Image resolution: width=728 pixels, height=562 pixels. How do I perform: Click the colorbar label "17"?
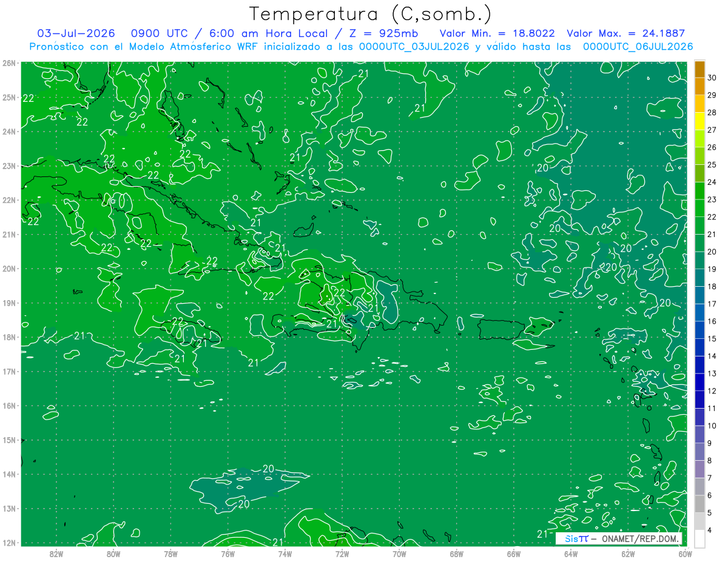pos(712,304)
